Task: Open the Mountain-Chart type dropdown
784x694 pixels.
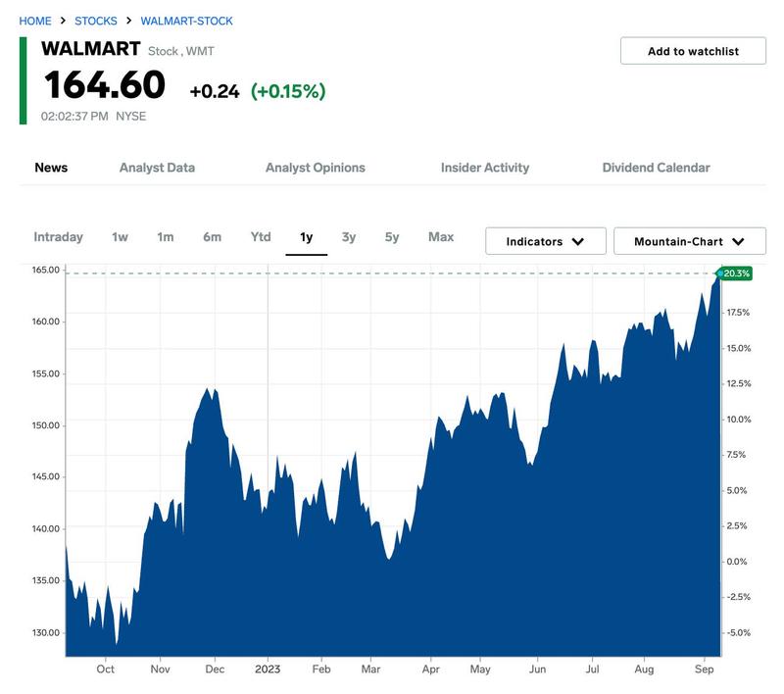Action: tap(690, 241)
